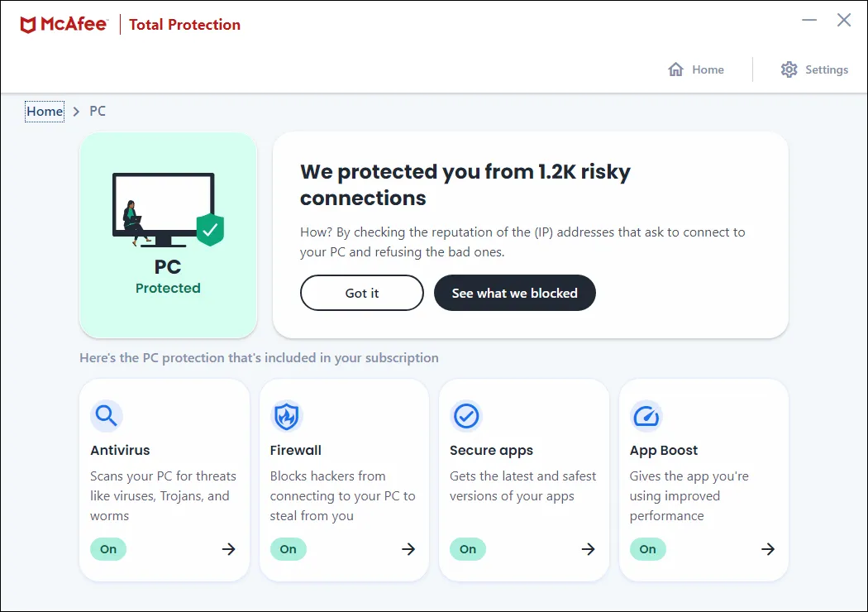Toggle the Firewall On status badge

coord(288,549)
